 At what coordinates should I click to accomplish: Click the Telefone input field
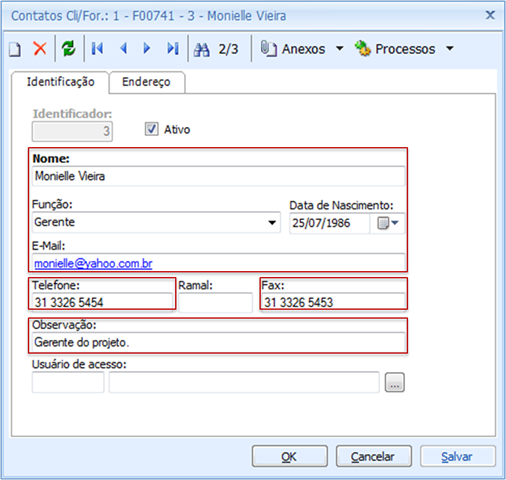pyautogui.click(x=102, y=302)
